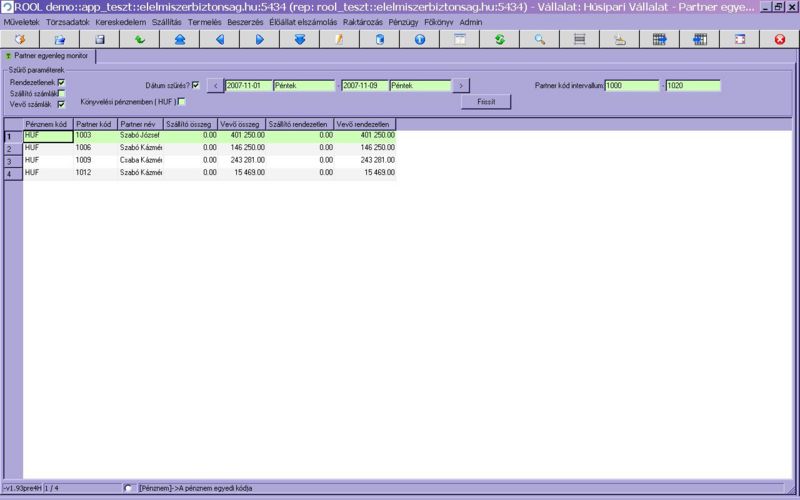This screenshot has width=800, height=500.
Task: Toggle the Dátum szűrés checkbox
Action: point(196,85)
